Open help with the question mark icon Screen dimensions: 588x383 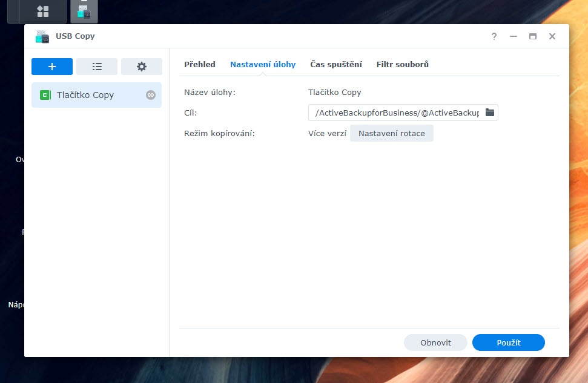point(494,36)
